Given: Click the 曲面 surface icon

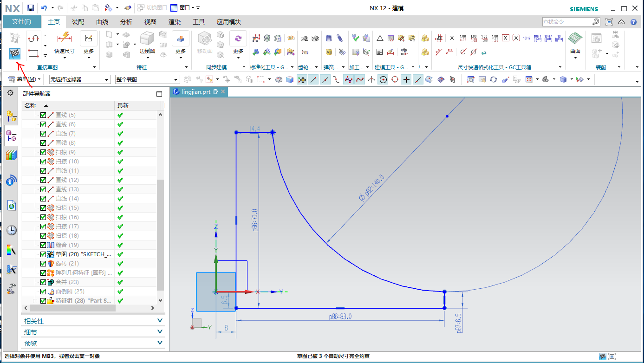Looking at the screenshot, I should [575, 39].
